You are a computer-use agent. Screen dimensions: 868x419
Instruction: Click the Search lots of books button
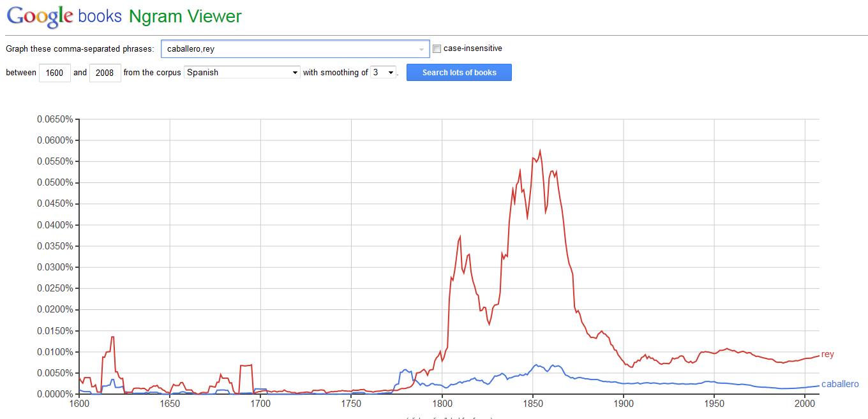click(459, 72)
